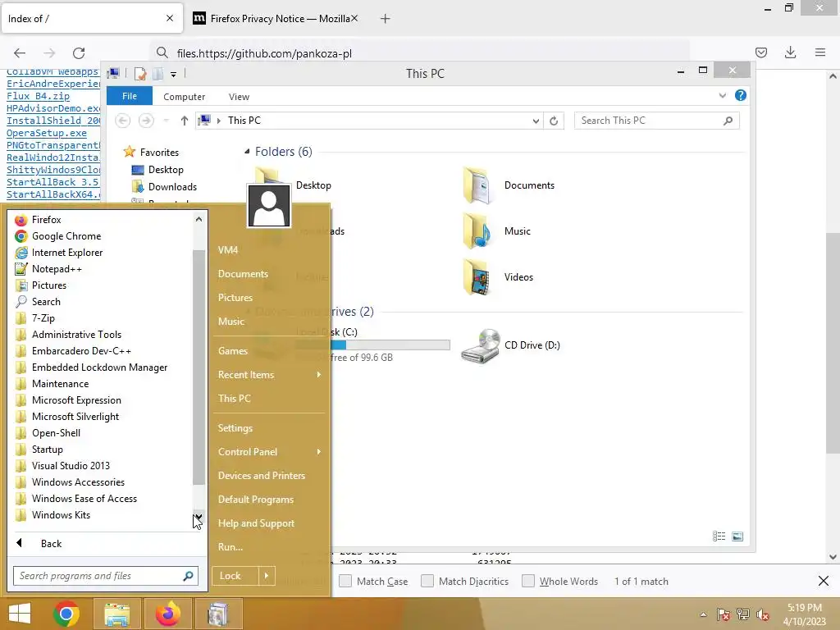
Task: Refresh the This PC address bar
Action: click(554, 121)
